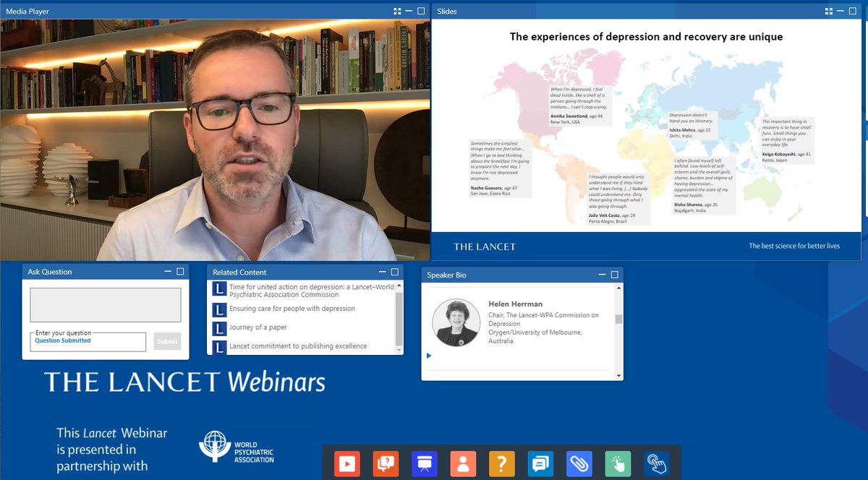Expand Media Player panel to fullscreen

pos(397,11)
